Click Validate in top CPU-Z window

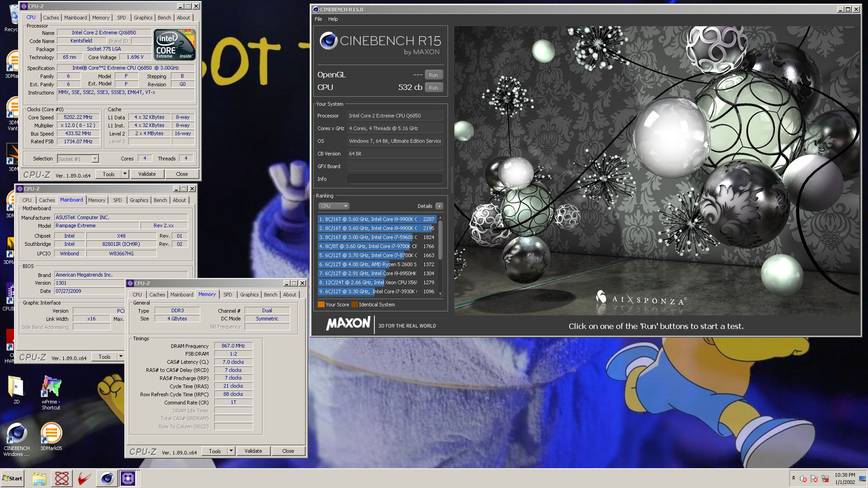[x=146, y=174]
